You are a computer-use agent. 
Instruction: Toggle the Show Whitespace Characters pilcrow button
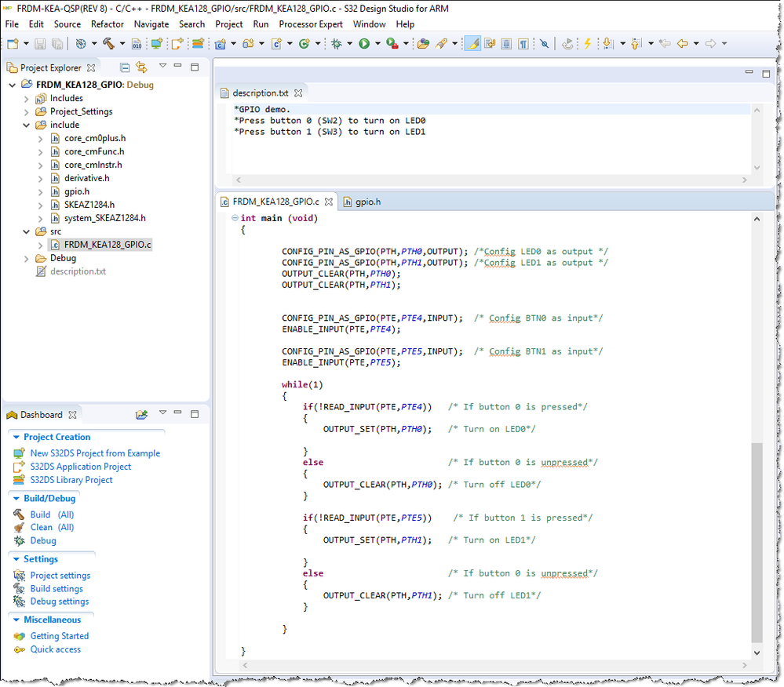click(x=523, y=44)
